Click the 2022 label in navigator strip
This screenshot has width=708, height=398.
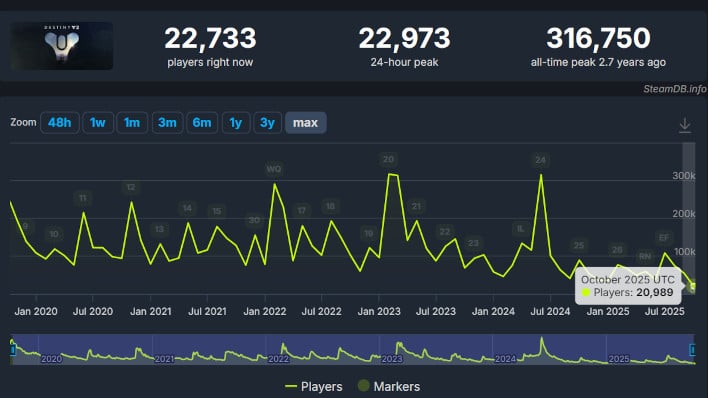coord(279,359)
